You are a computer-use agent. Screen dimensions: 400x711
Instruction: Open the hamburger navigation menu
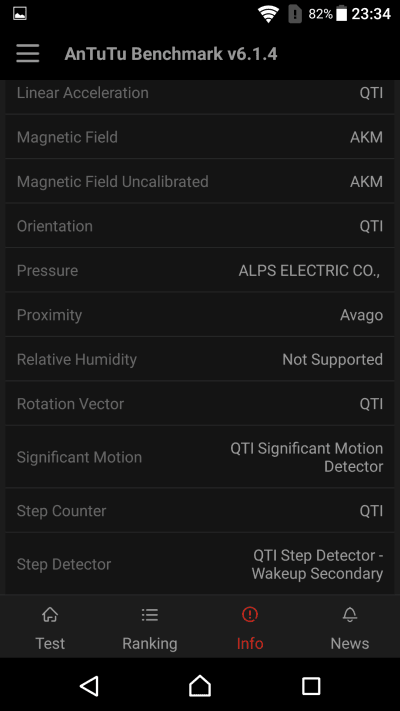(28, 54)
